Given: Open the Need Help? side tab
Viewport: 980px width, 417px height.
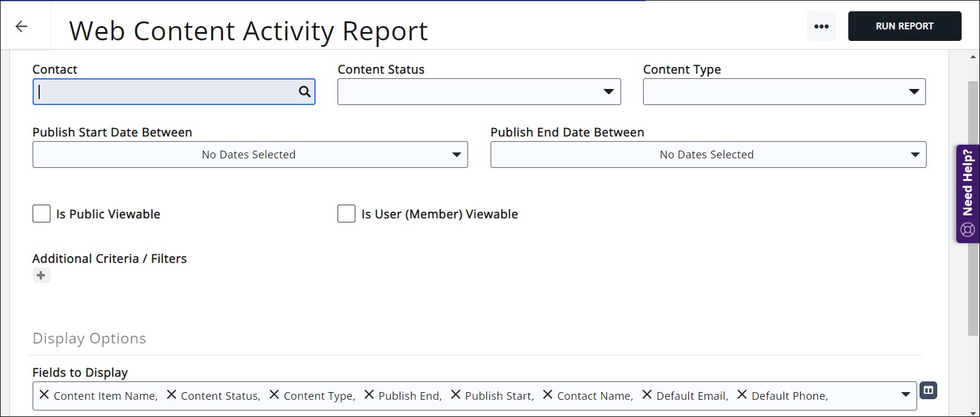Looking at the screenshot, I should [x=968, y=193].
